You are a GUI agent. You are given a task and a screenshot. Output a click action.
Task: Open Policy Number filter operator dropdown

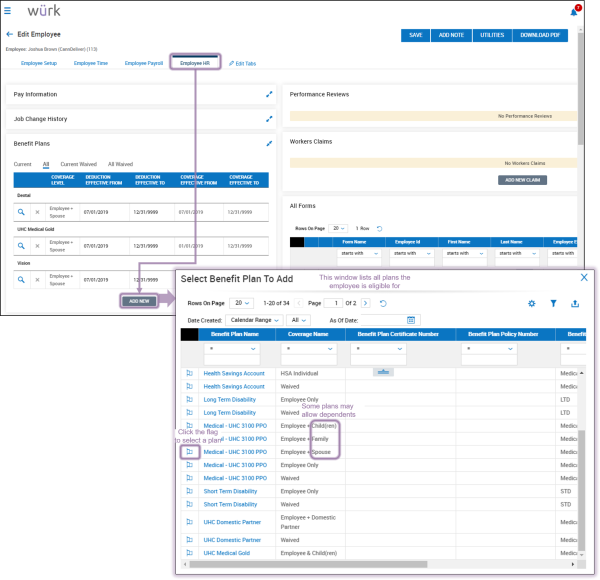pyautogui.click(x=489, y=349)
